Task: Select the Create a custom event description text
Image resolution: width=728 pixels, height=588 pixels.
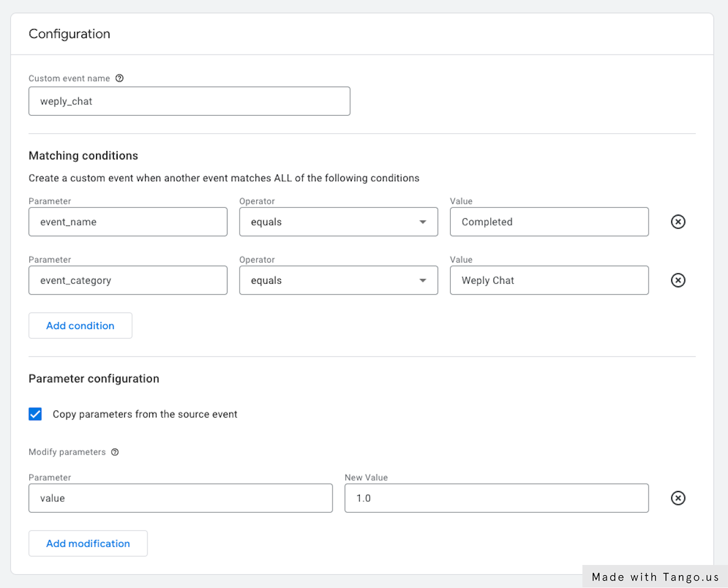Action: coord(224,178)
